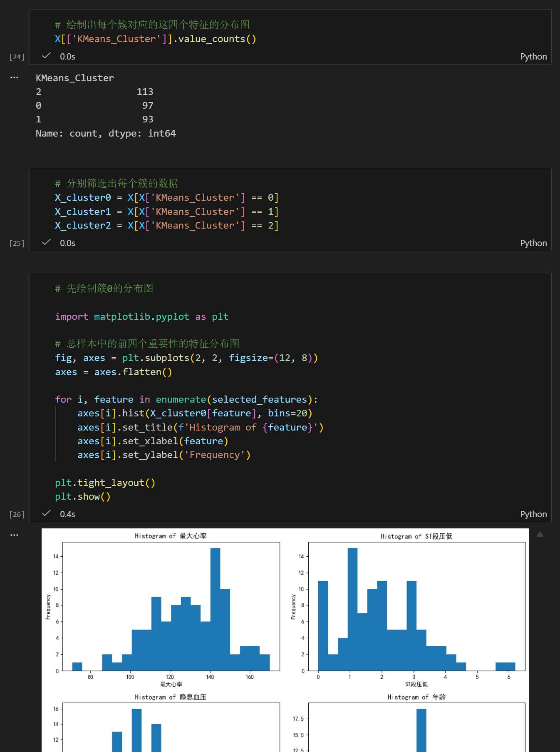The width and height of the screenshot is (560, 752).
Task: Click the value_counts code line
Action: click(x=156, y=39)
